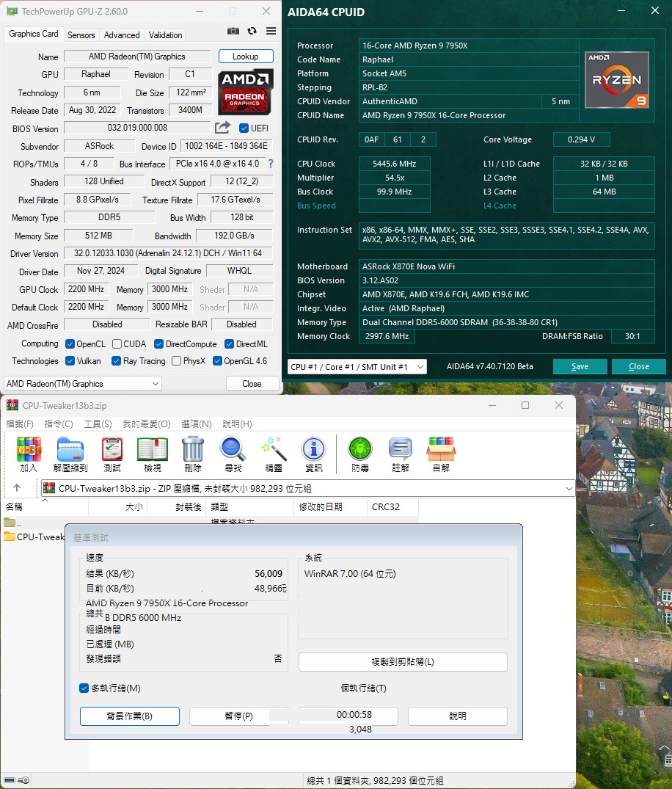Open the 說明(H) menu in WinRAR

coord(238,423)
